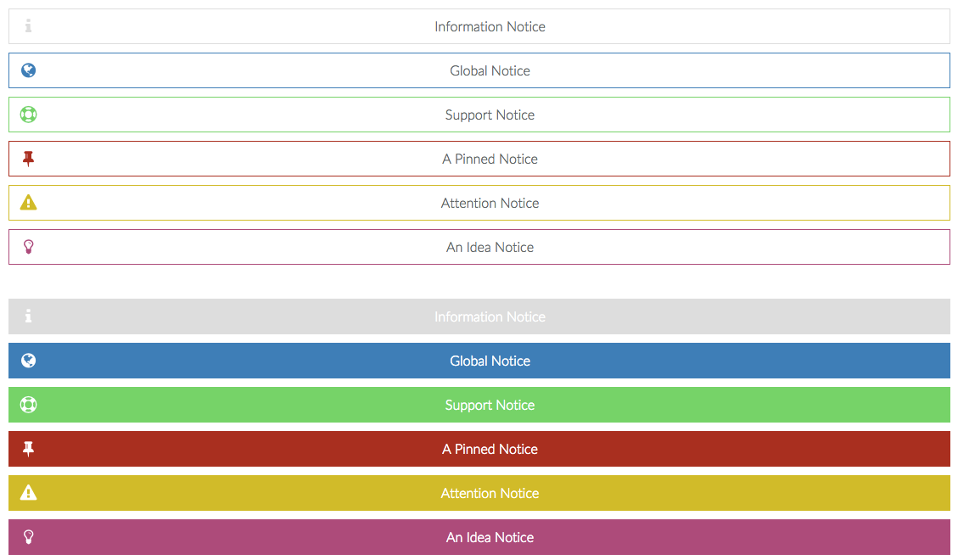Click the outlined "Support Notice" label
This screenshot has height=560, width=958.
coord(490,115)
